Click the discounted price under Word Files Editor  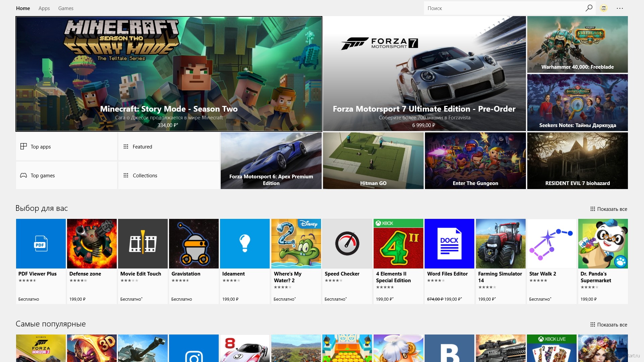tap(453, 299)
